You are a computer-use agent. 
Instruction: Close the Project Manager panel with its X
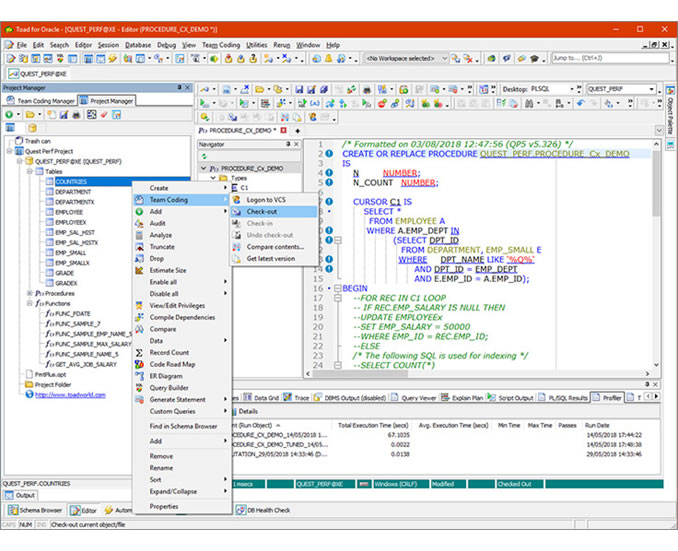click(188, 87)
